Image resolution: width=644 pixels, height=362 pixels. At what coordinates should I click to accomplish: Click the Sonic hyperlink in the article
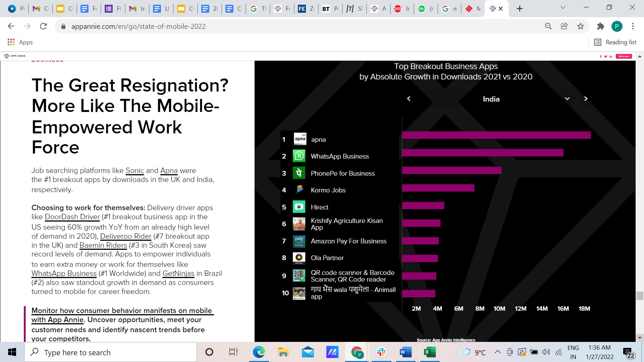[135, 170]
